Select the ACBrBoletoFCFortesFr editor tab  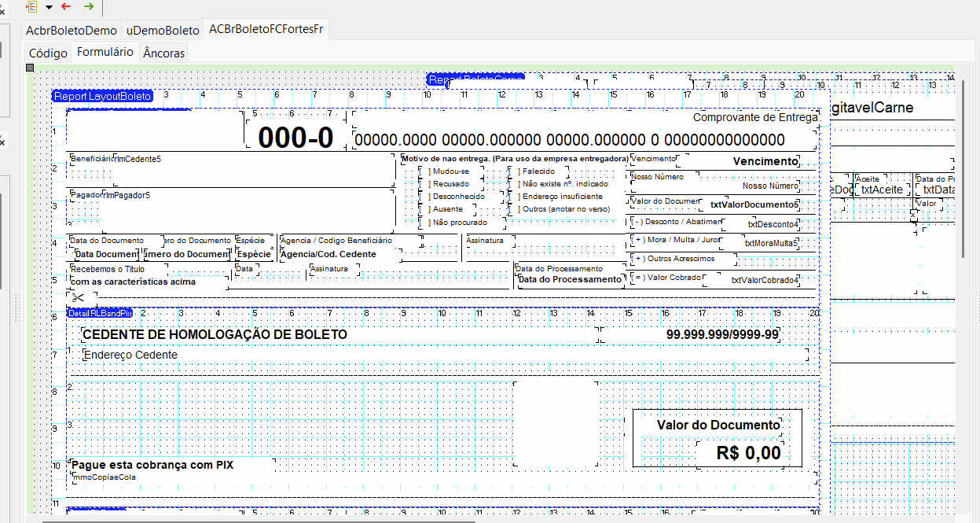(x=266, y=29)
